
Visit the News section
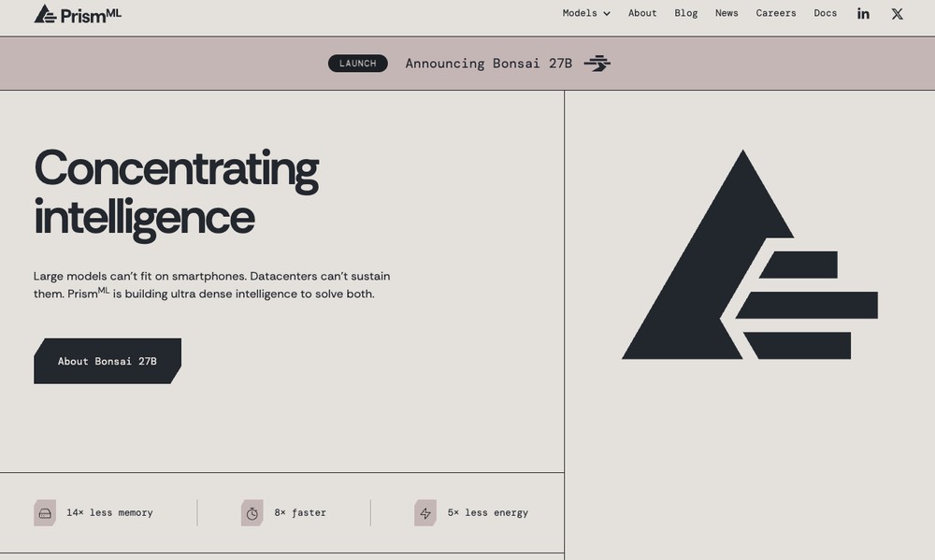[x=726, y=13]
